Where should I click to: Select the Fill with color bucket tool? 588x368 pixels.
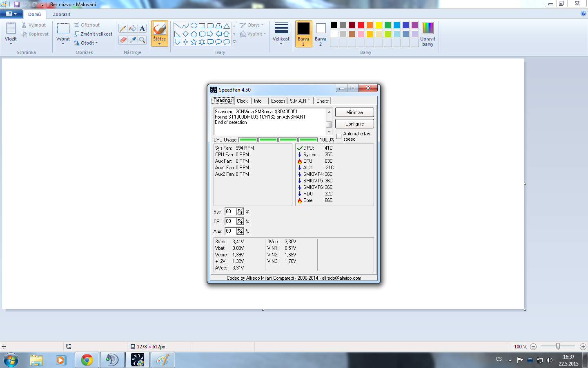(x=133, y=29)
